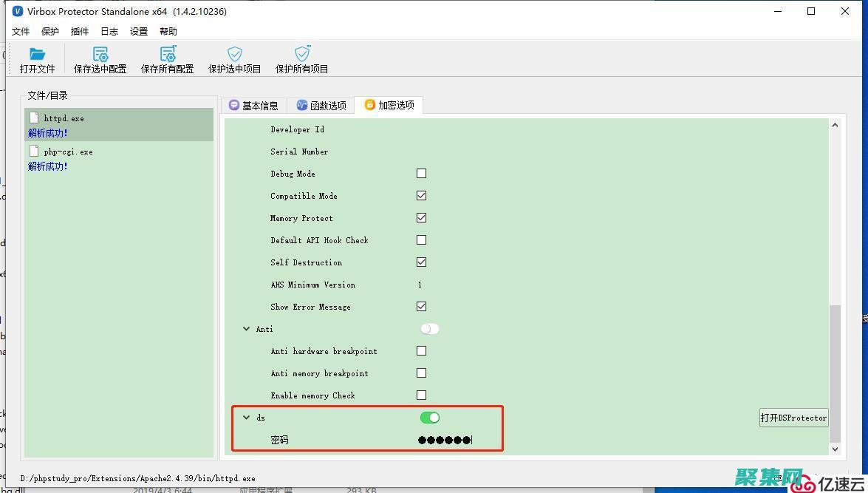Click the scroll up arrow in options panel

835,125
